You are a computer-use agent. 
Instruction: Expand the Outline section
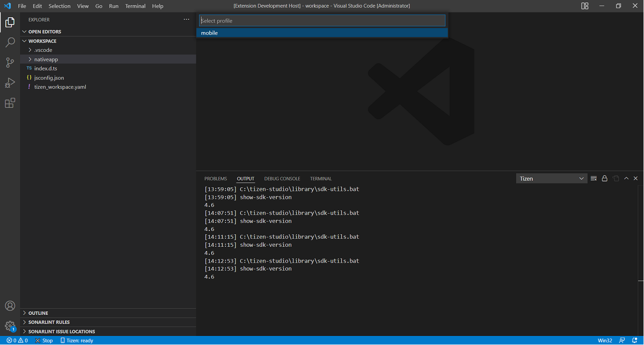(x=38, y=313)
